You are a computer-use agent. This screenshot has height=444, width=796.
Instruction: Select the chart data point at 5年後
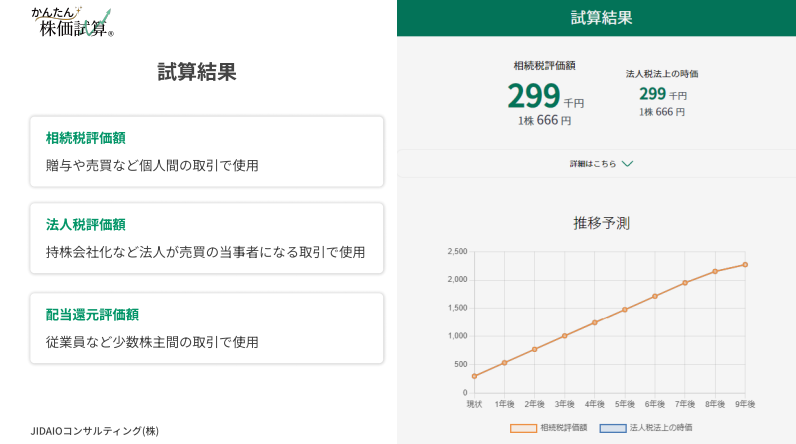(x=625, y=310)
